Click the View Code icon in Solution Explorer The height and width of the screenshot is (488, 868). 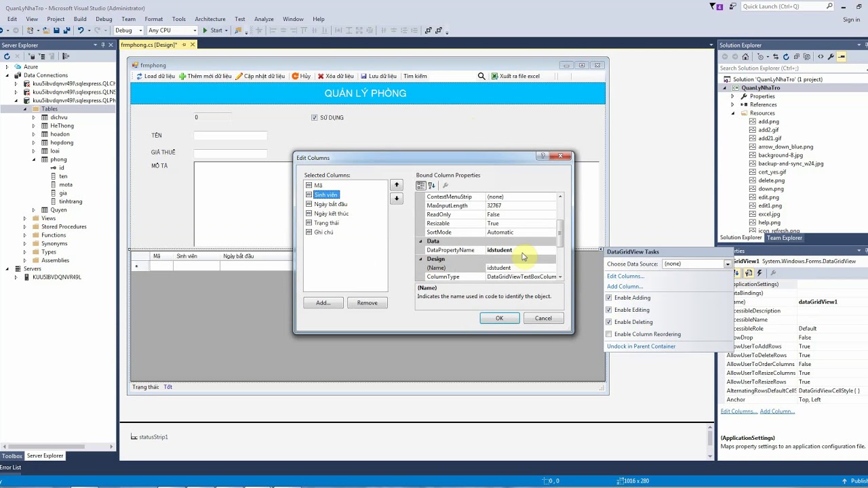tap(821, 56)
